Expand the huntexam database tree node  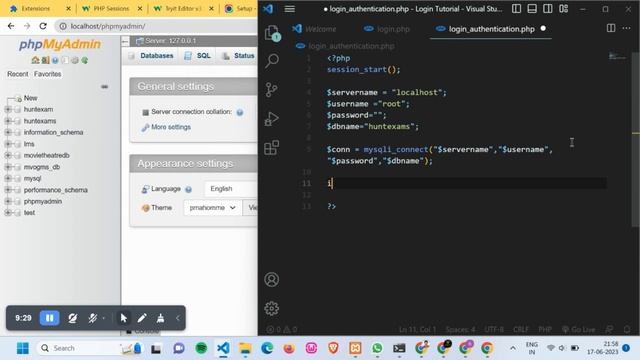click(x=8, y=109)
